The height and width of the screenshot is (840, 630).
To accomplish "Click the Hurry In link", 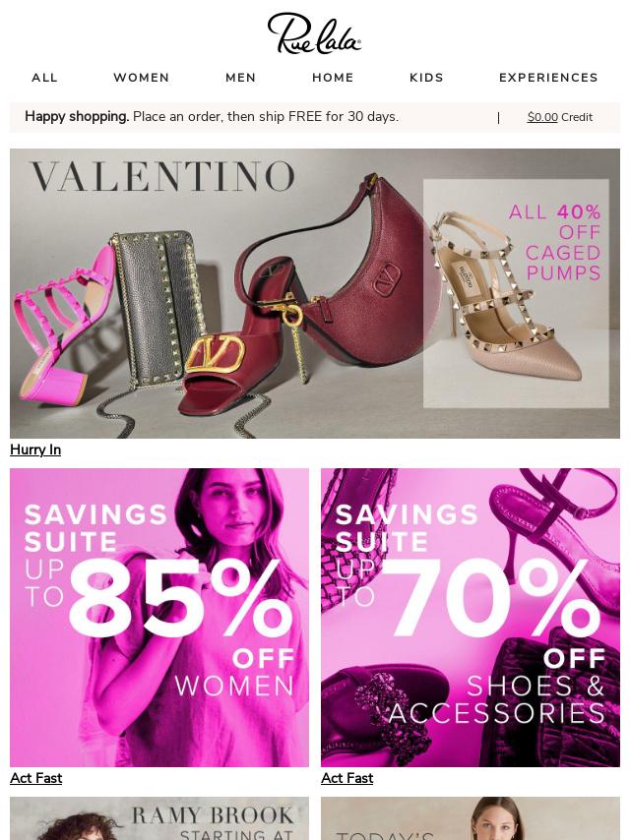I will coord(35,450).
